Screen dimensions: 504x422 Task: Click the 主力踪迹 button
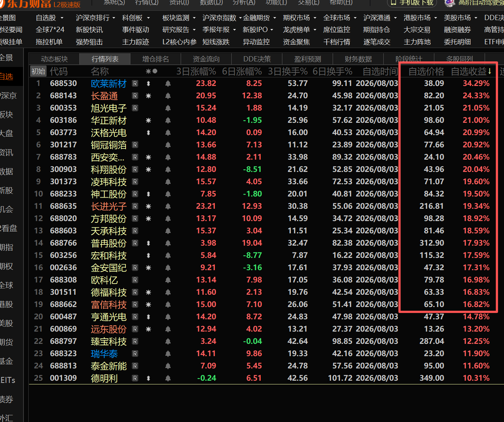tap(136, 42)
